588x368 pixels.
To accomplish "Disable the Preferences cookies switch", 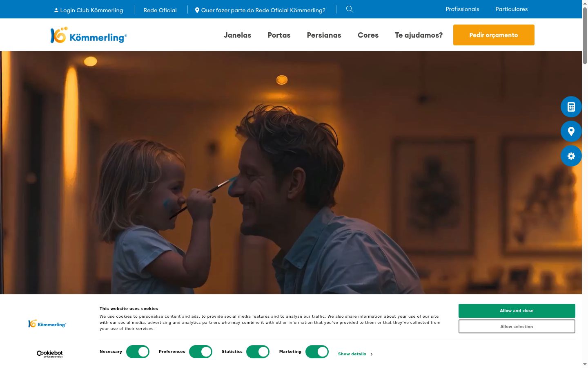I will pyautogui.click(x=200, y=352).
